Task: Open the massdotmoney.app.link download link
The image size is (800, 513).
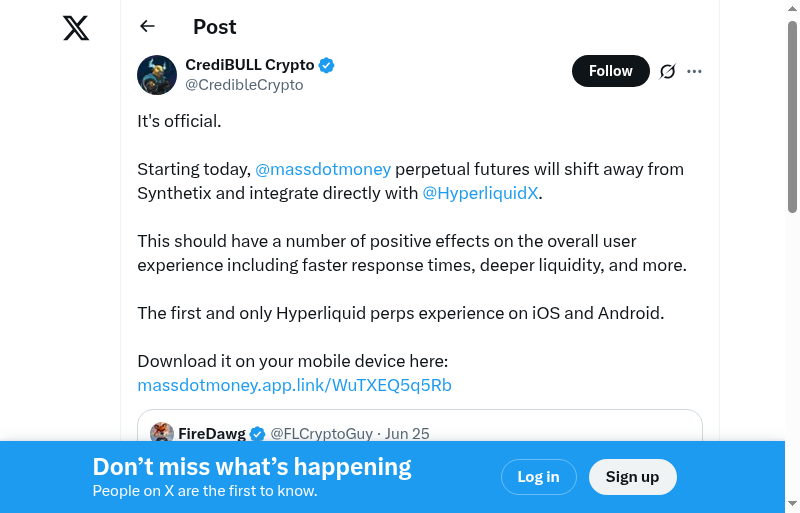Action: [x=294, y=385]
